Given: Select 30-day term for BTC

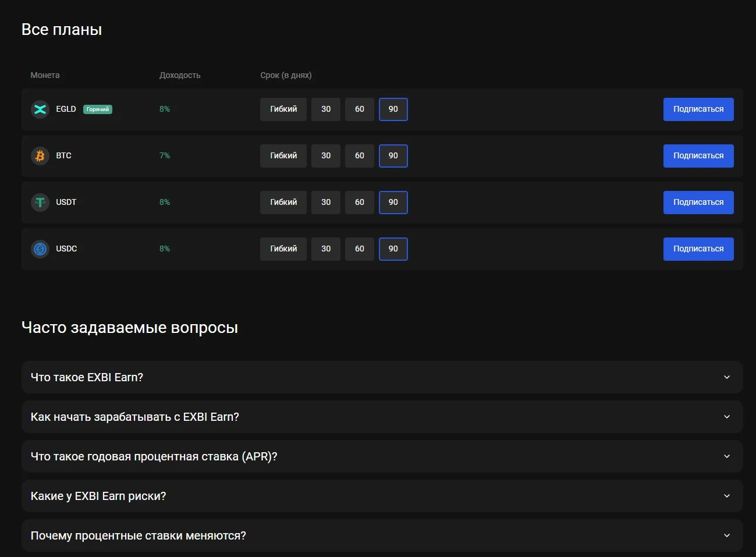Looking at the screenshot, I should pyautogui.click(x=326, y=156).
